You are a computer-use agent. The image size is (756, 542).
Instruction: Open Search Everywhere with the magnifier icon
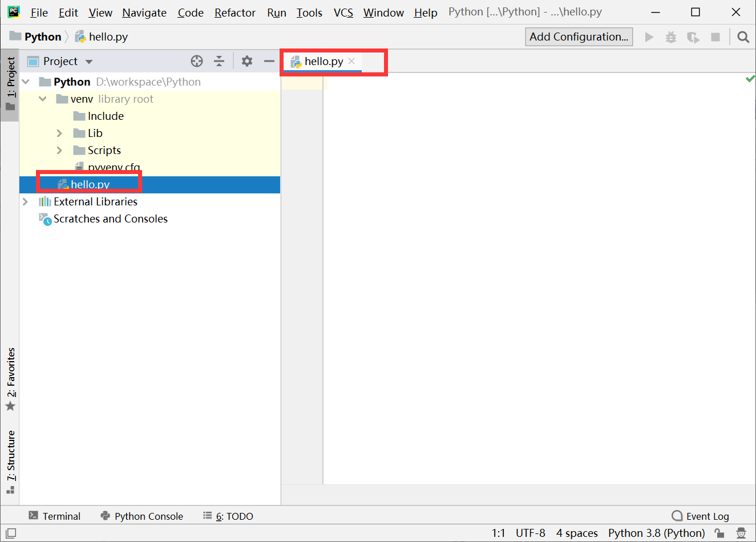[x=742, y=36]
